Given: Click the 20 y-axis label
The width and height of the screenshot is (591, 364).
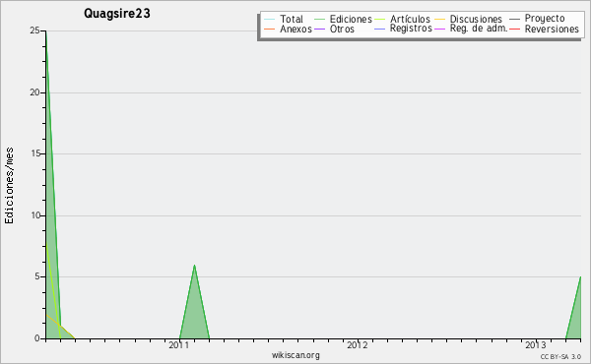Looking at the screenshot, I should pos(34,92).
